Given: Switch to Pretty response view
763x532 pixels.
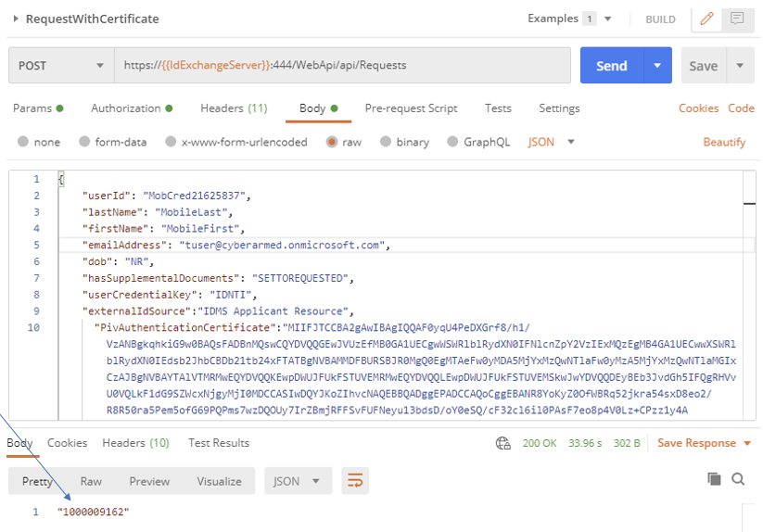Looking at the screenshot, I should (x=37, y=481).
